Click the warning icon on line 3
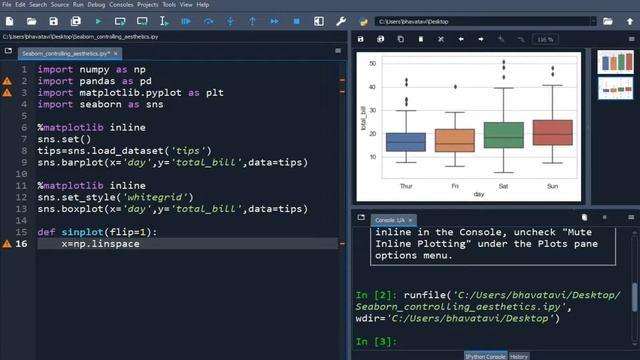This screenshot has width=640, height=360. (7, 93)
